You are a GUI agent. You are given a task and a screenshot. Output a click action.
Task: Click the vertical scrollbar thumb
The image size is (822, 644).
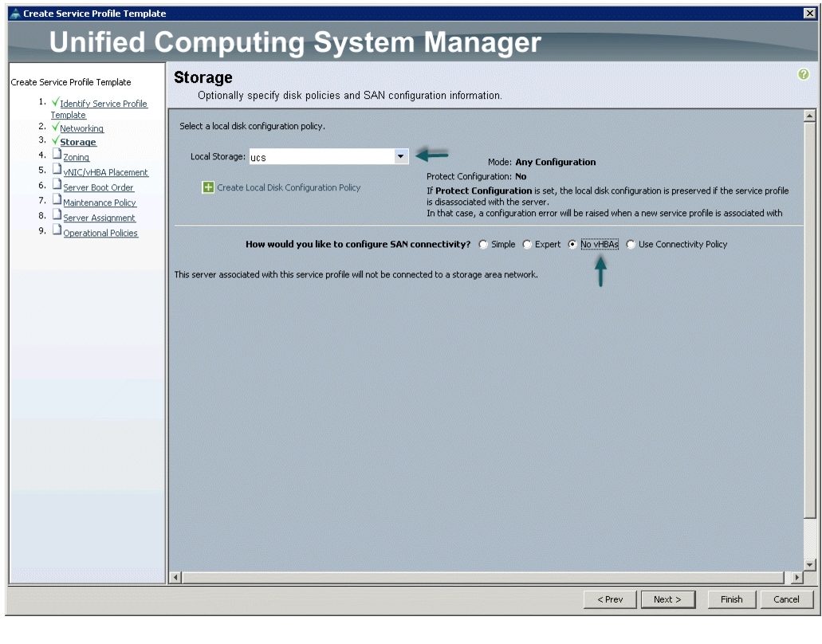pyautogui.click(x=809, y=320)
